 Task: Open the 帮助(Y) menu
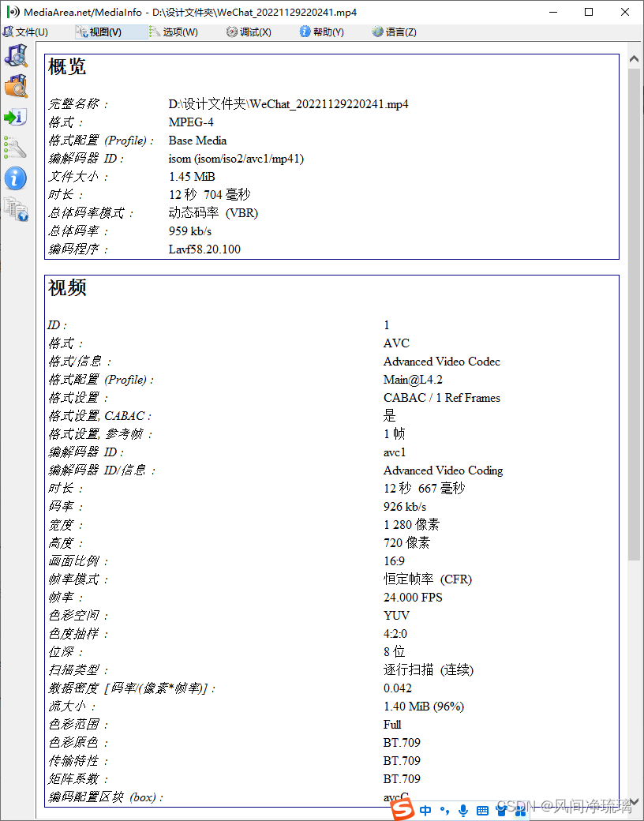tap(321, 32)
